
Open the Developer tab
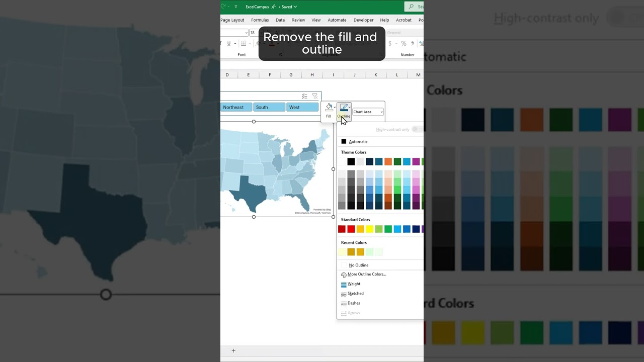pyautogui.click(x=363, y=20)
